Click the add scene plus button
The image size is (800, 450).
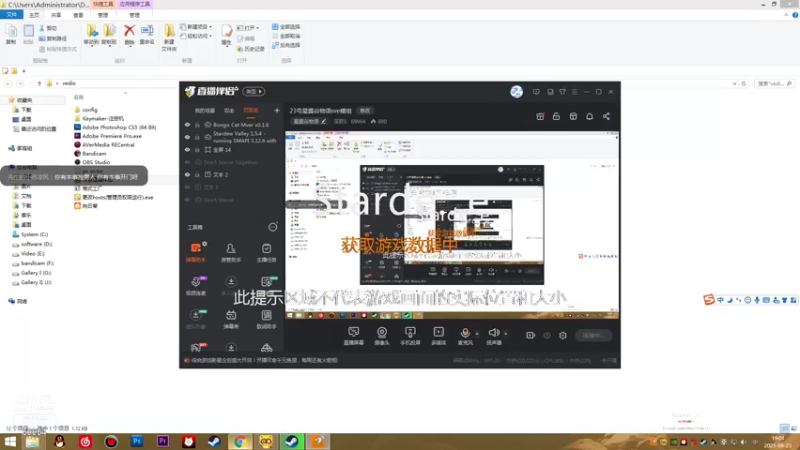(277, 110)
